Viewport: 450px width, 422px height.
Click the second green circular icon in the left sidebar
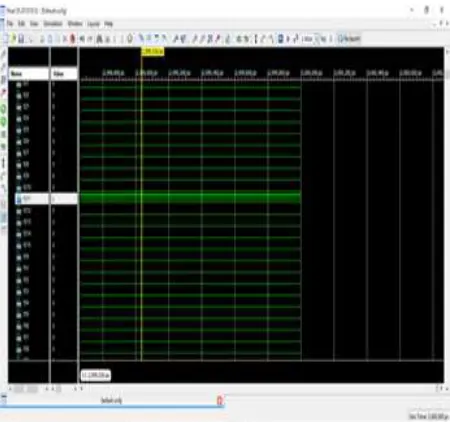pos(4,121)
